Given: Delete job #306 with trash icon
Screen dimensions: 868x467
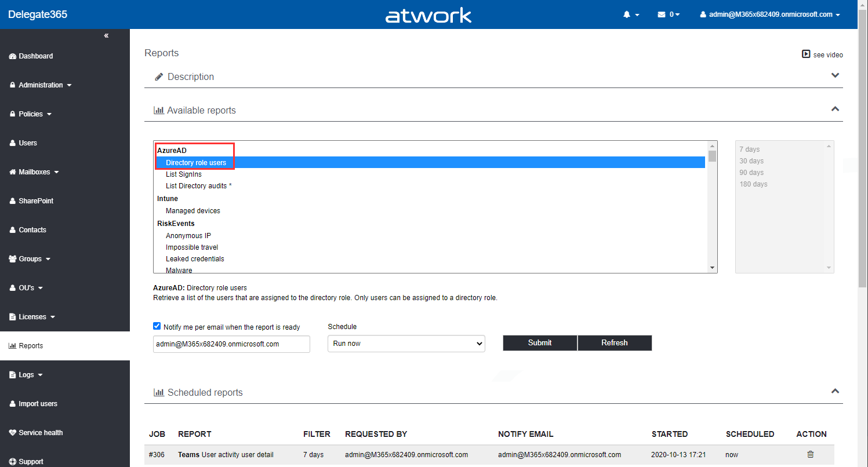Looking at the screenshot, I should pos(811,454).
